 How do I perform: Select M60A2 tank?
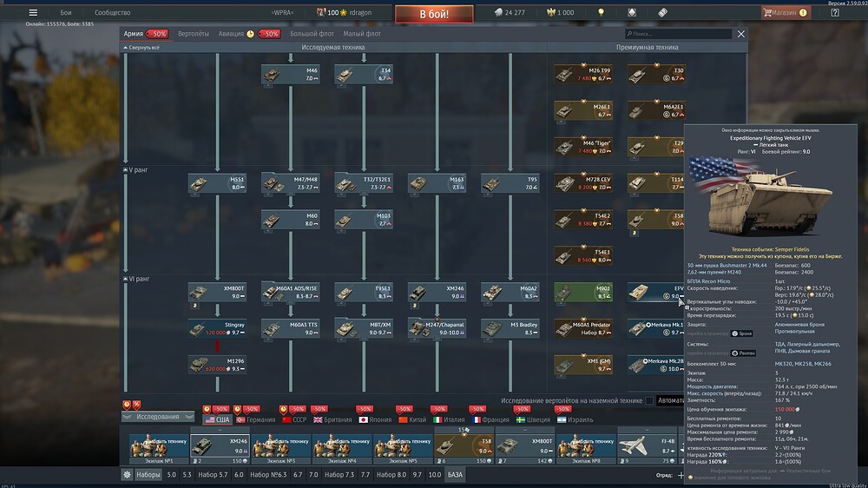coord(510,293)
